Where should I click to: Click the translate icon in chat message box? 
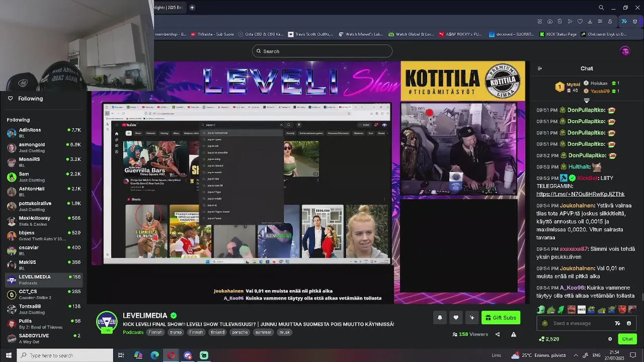tap(617, 323)
